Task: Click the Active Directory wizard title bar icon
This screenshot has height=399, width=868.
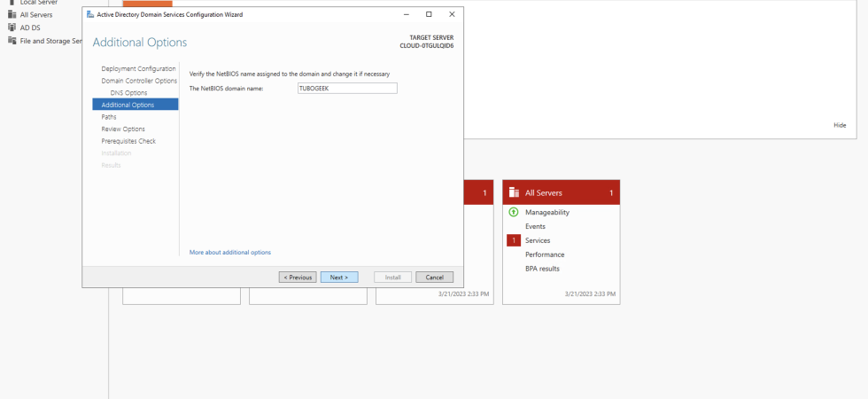Action: (x=90, y=14)
